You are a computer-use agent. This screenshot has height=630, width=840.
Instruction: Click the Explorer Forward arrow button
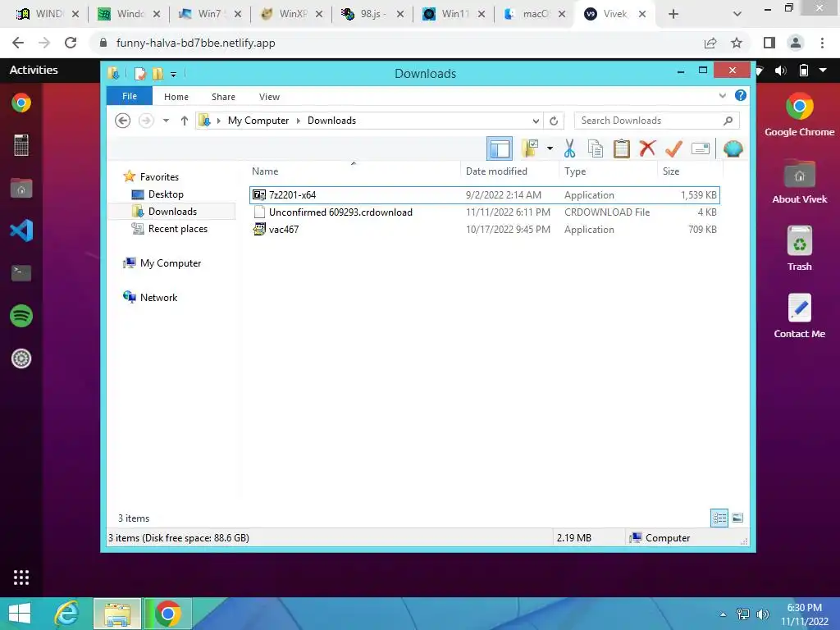pyautogui.click(x=146, y=121)
